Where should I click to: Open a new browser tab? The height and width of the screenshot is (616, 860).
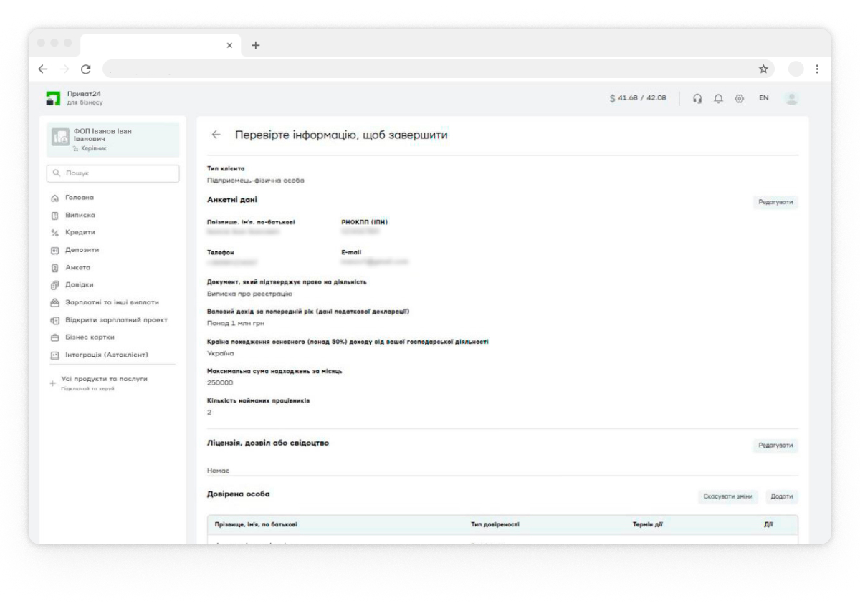click(254, 44)
